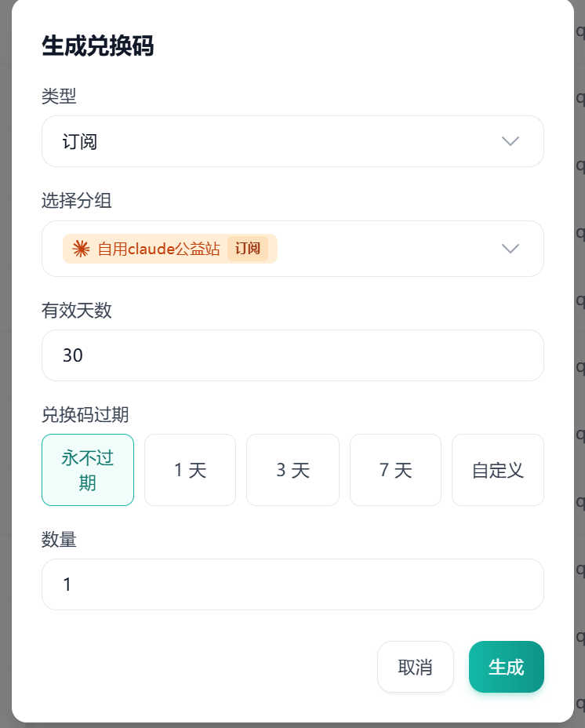
Task: Click 取消 button to cancel
Action: (x=415, y=667)
